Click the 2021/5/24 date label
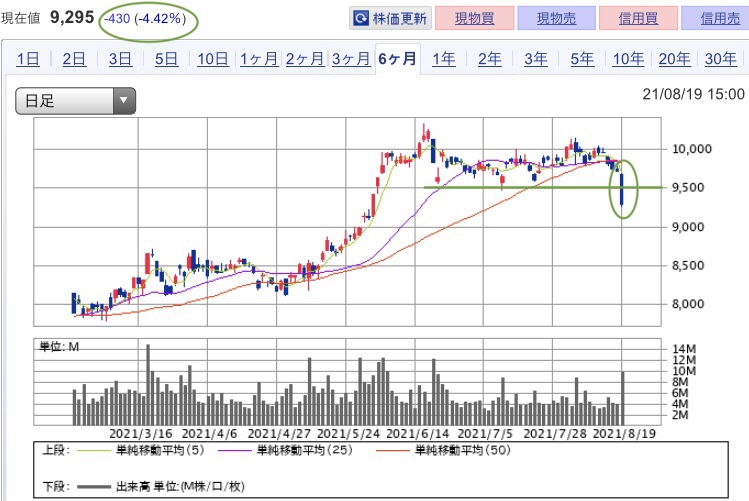This screenshot has height=501, width=749. click(x=348, y=434)
